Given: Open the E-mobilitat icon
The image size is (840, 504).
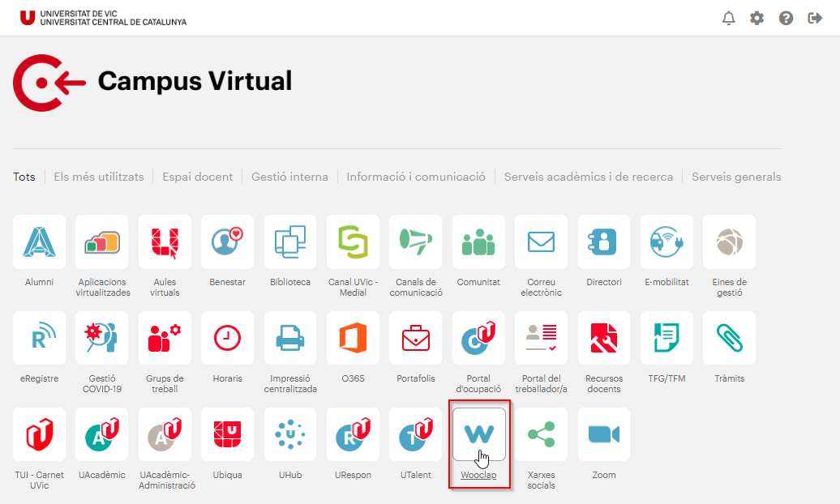Looking at the screenshot, I should (x=666, y=242).
